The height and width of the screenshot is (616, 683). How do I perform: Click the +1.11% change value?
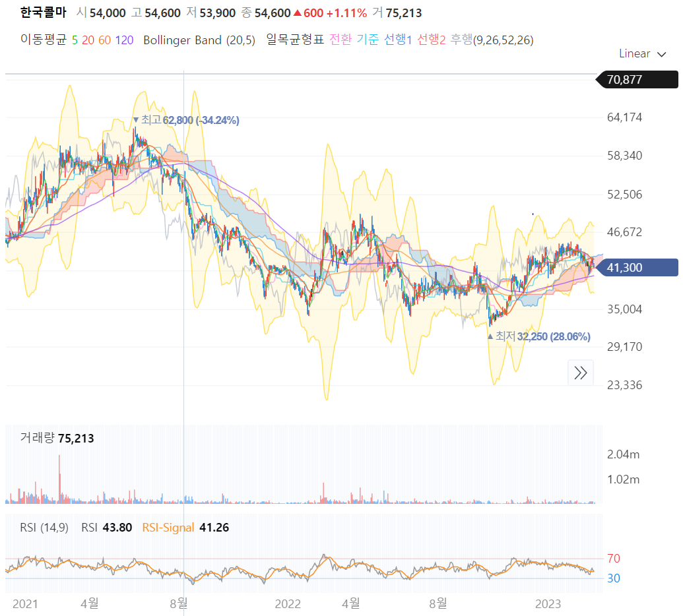(346, 13)
